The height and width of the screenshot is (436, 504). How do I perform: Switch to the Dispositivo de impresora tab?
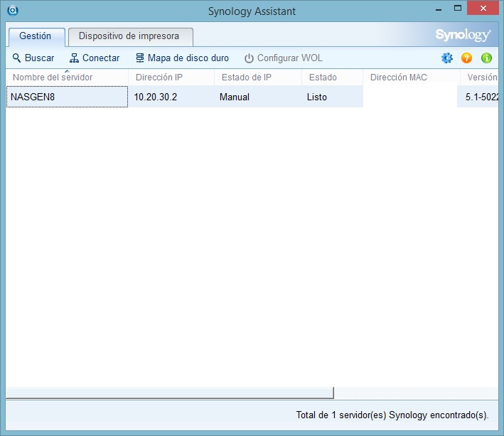[131, 37]
